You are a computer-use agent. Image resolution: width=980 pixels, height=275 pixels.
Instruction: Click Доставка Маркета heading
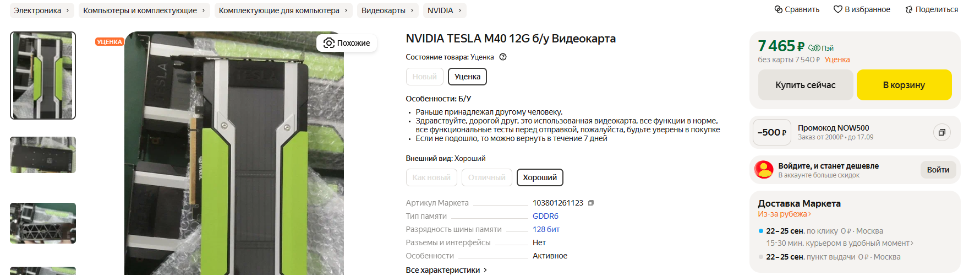click(x=799, y=203)
